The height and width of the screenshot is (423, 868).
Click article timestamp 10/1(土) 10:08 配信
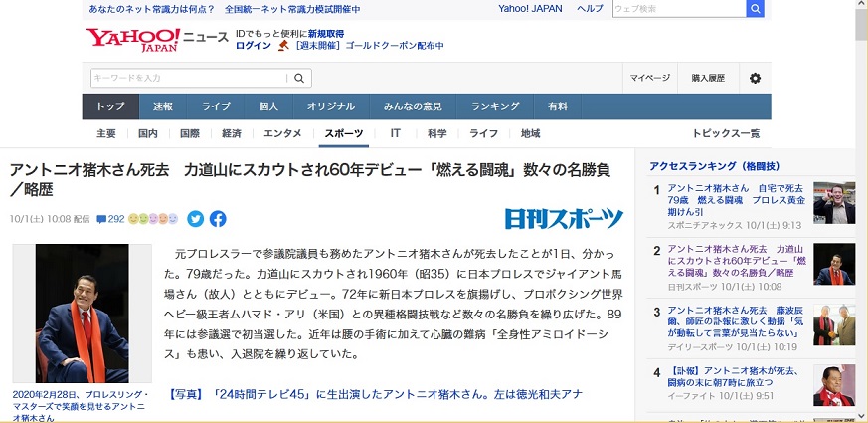coord(50,219)
